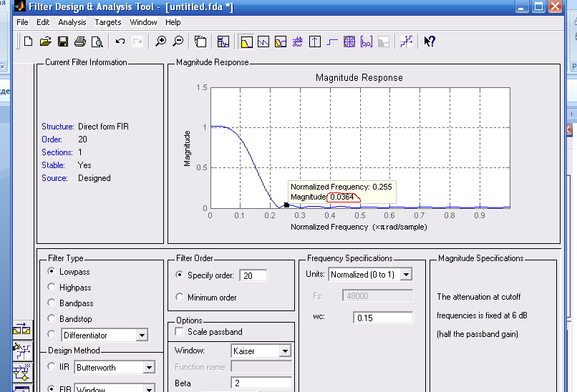The height and width of the screenshot is (392, 577).
Task: Click the Print icon in toolbar
Action: [80, 41]
